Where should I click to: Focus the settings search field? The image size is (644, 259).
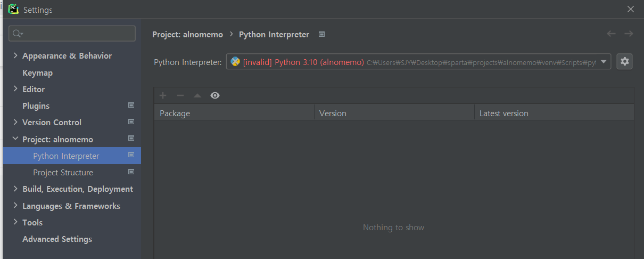(72, 34)
